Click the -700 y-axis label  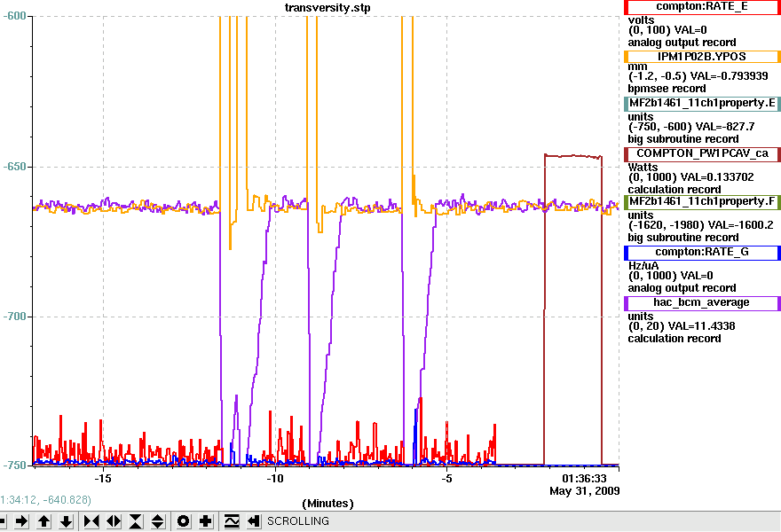pos(14,317)
